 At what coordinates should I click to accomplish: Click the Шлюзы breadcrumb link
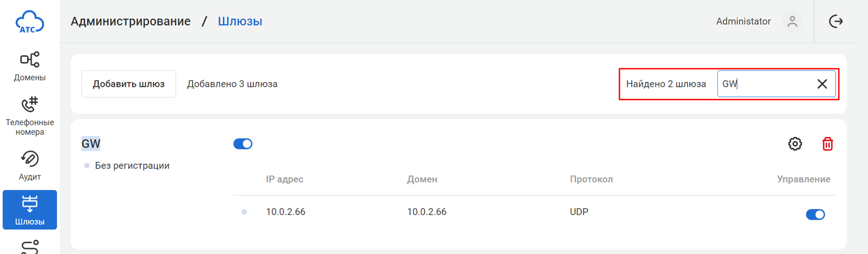point(240,21)
